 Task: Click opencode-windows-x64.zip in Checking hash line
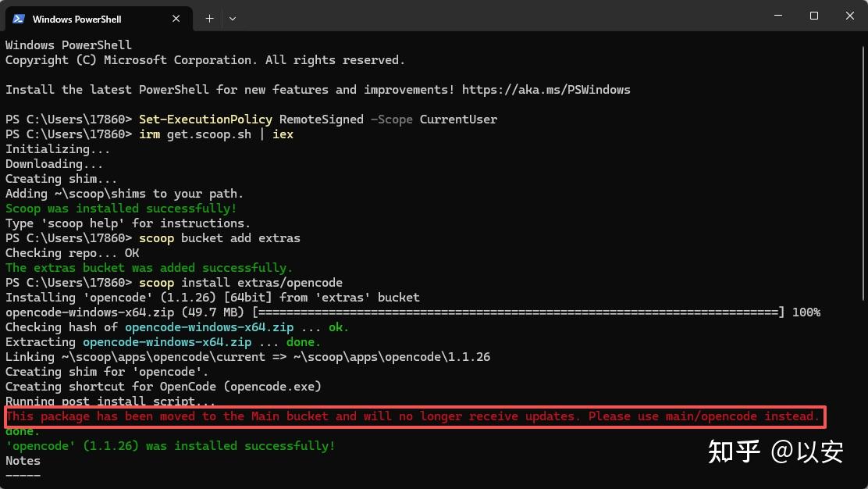(x=208, y=327)
